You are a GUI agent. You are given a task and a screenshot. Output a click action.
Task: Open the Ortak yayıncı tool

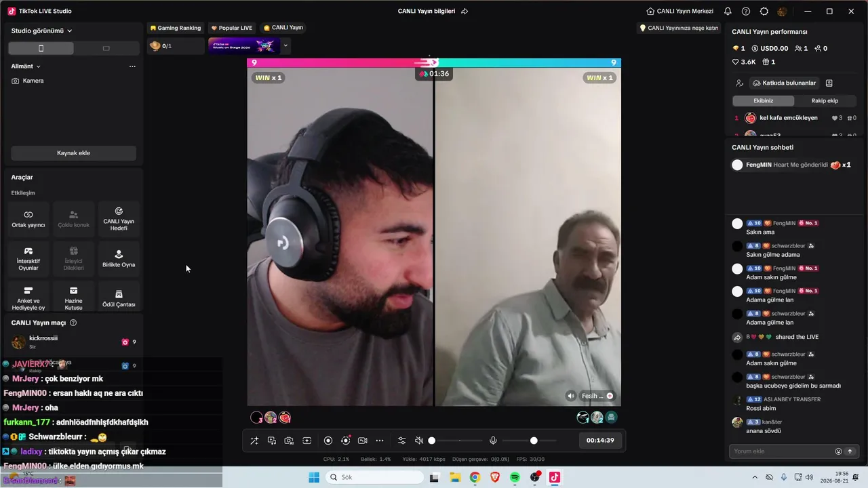pyautogui.click(x=28, y=219)
